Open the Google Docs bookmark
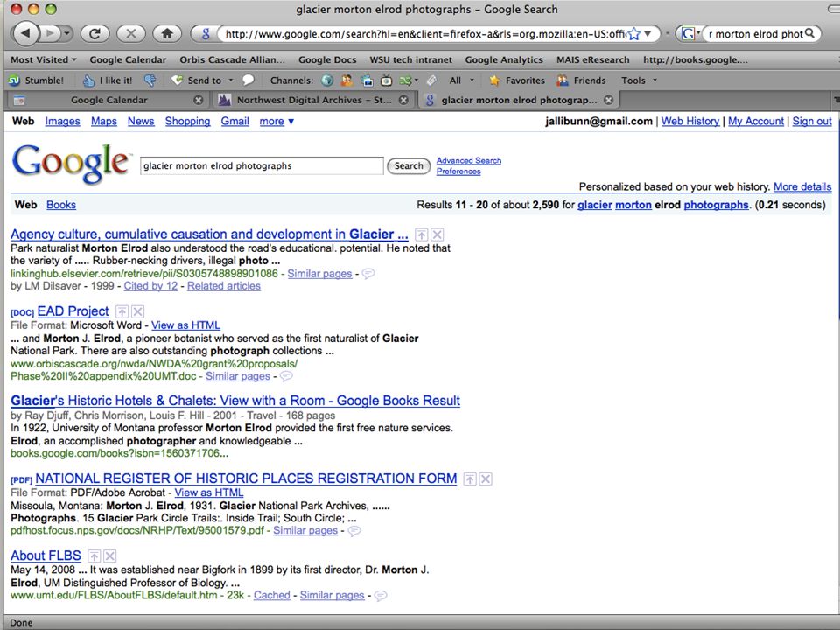The image size is (840, 630). coord(326,59)
